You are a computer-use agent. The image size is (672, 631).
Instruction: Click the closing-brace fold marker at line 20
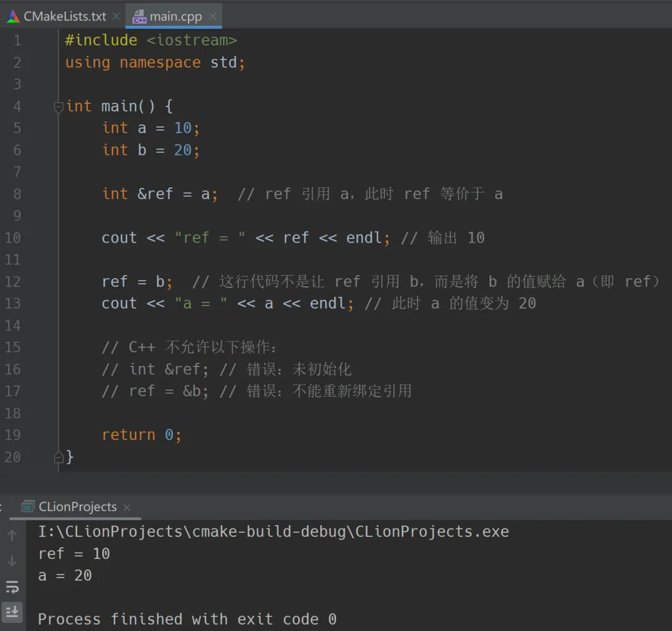point(58,457)
